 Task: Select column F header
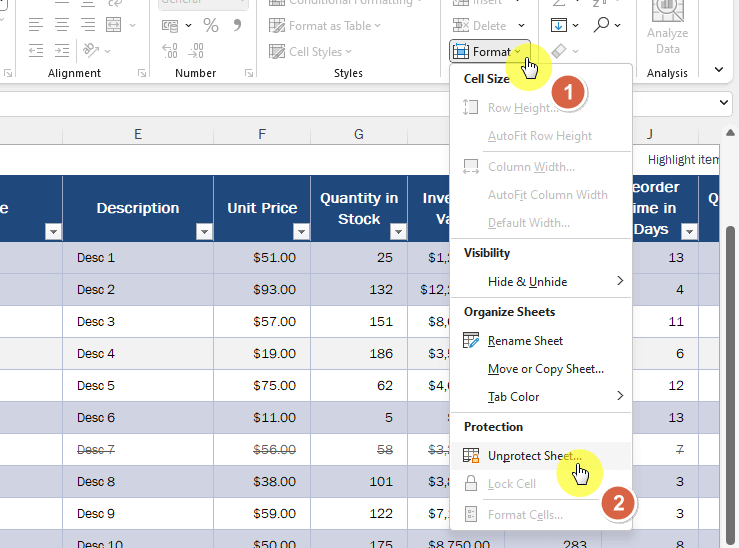coord(262,135)
